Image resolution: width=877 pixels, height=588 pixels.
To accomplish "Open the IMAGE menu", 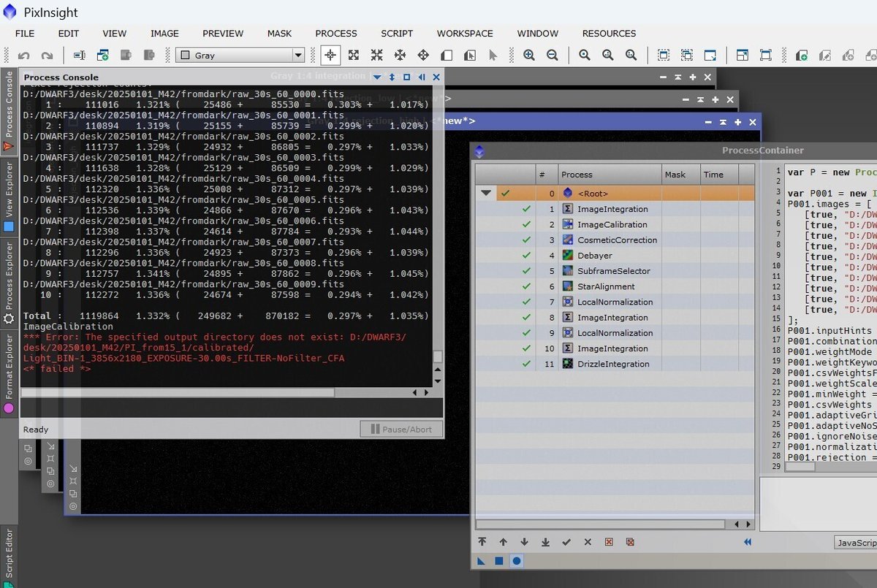I will point(164,33).
